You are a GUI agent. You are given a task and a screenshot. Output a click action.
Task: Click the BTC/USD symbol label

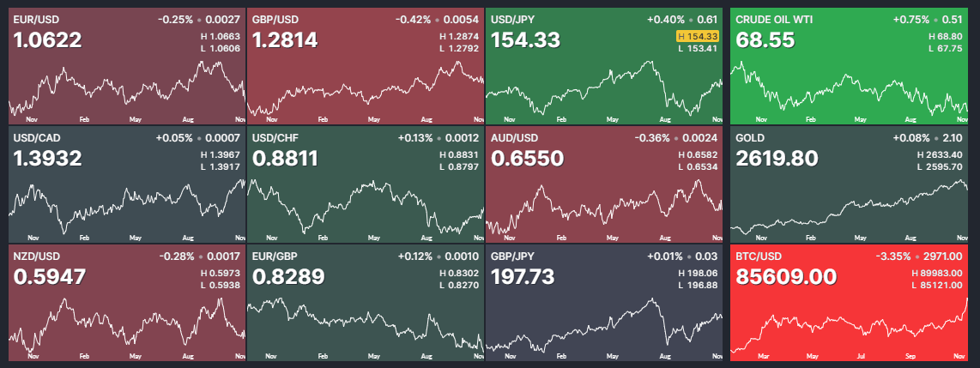coord(759,256)
